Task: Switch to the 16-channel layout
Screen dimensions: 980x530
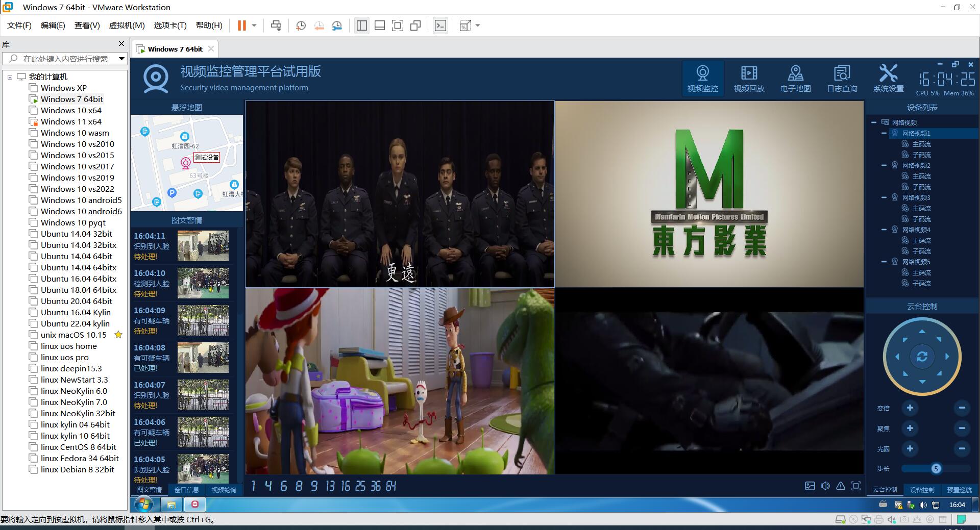Action: tap(346, 486)
